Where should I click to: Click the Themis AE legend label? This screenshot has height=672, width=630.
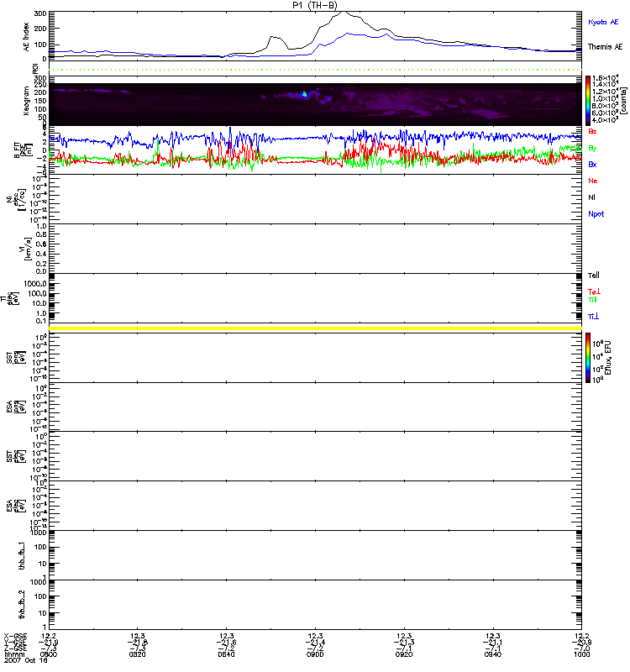(605, 47)
